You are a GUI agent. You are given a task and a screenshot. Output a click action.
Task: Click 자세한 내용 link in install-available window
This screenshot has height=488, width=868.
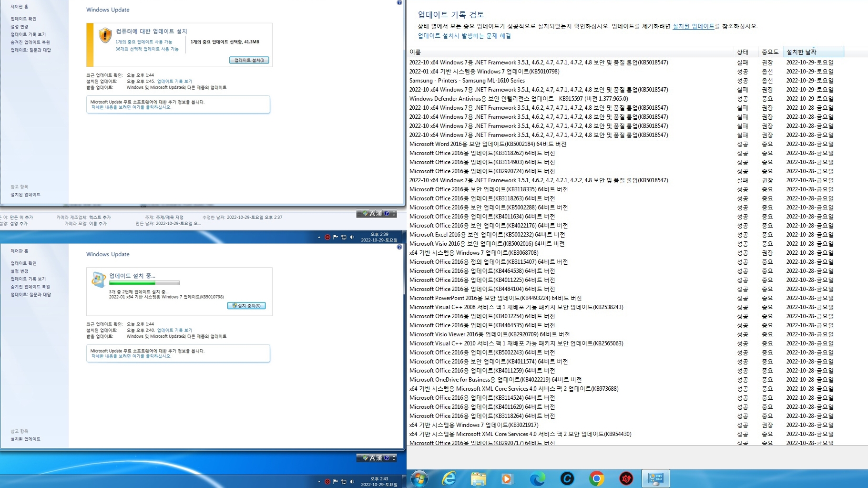click(x=131, y=107)
